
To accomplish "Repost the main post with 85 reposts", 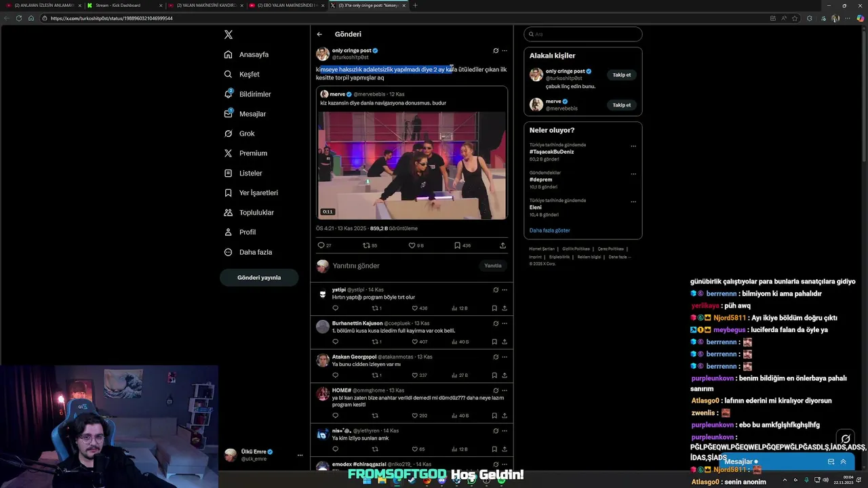I will 370,245.
